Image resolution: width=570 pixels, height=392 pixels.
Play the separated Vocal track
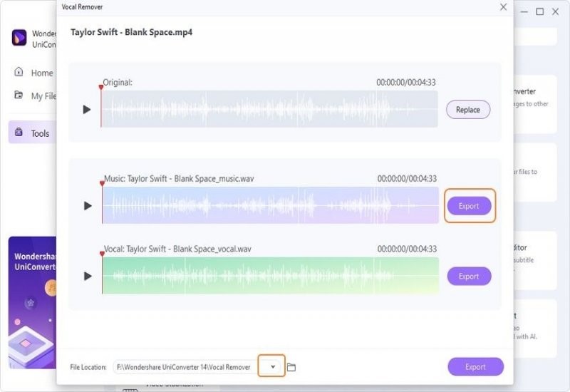(x=88, y=276)
